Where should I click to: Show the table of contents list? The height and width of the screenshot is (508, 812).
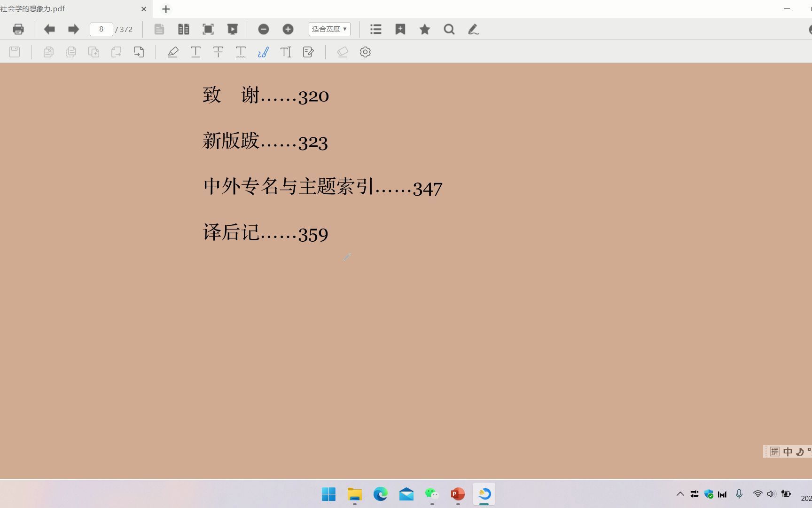[376, 29]
